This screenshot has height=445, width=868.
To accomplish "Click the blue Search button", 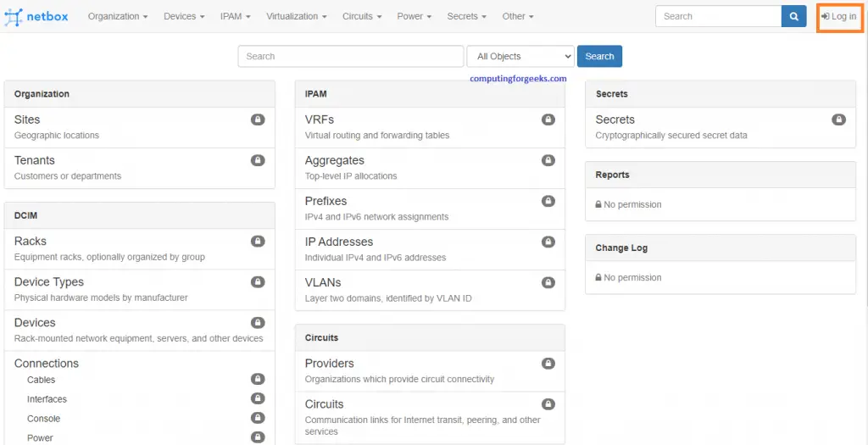I will click(599, 57).
